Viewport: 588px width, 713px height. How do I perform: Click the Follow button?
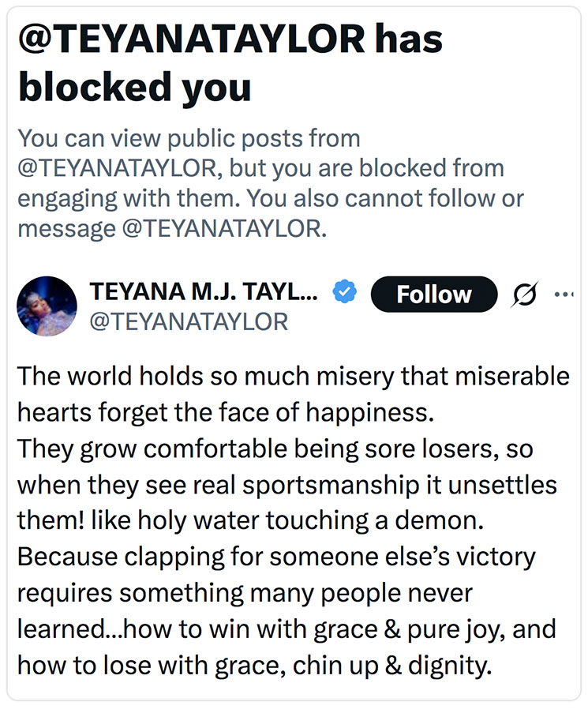[433, 293]
